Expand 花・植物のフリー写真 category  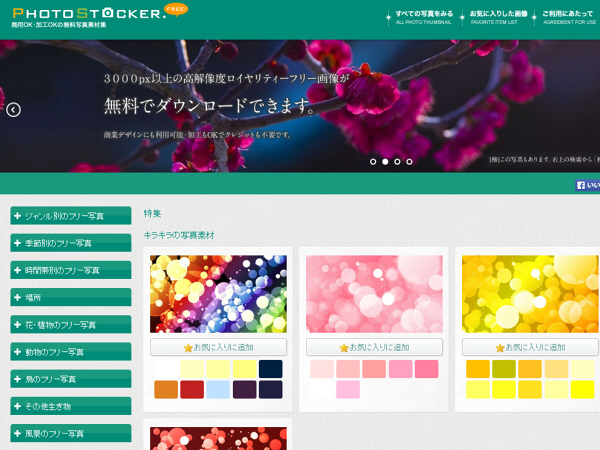(x=71, y=324)
